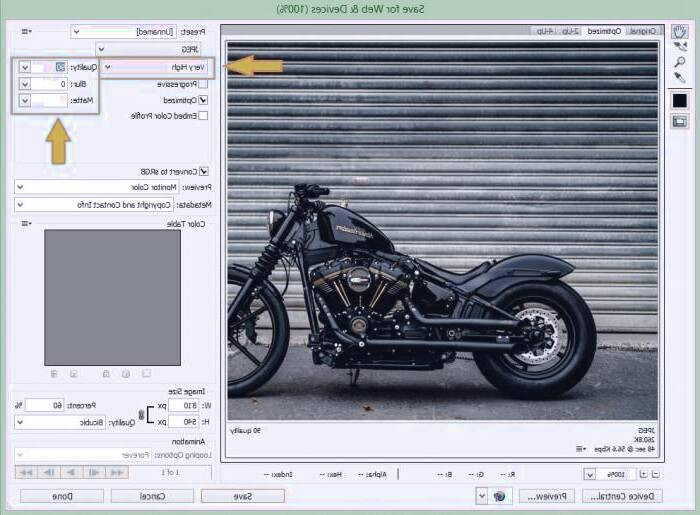Toggle the Progressive checkbox
The height and width of the screenshot is (515, 700).
[203, 84]
